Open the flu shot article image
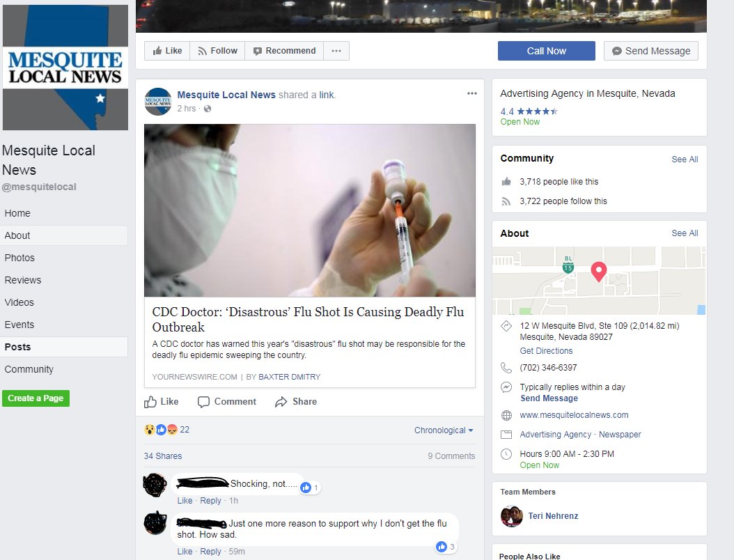The width and height of the screenshot is (734, 560). [x=309, y=210]
